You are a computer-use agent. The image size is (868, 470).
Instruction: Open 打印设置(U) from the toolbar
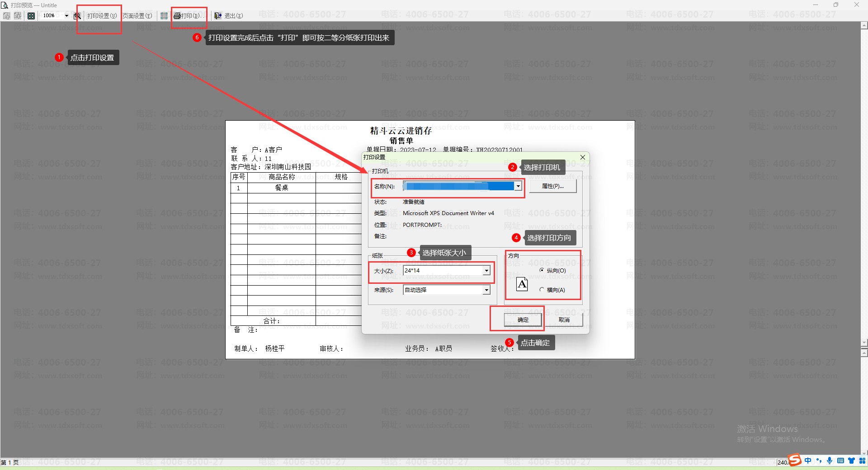pos(102,16)
